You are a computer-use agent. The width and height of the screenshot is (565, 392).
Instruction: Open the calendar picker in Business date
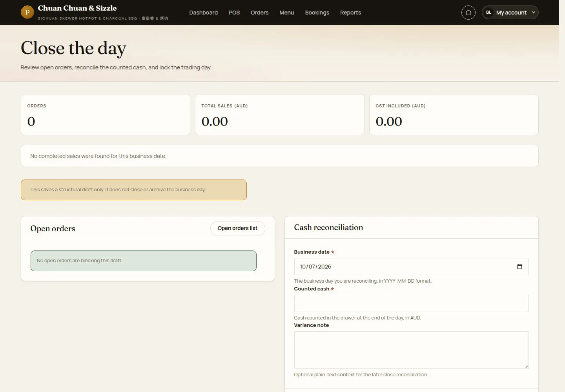coord(519,267)
